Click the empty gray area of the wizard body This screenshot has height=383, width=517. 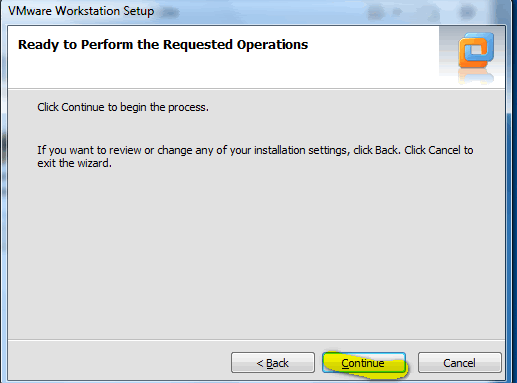click(256, 253)
